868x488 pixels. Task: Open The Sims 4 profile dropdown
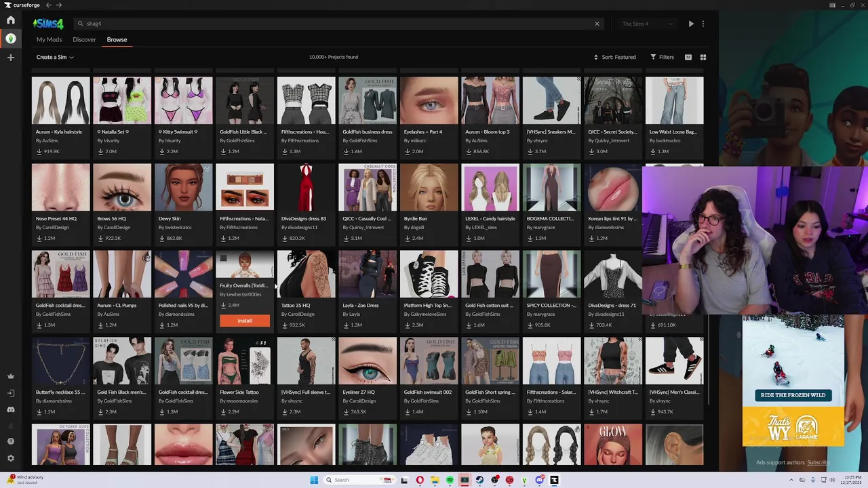point(648,24)
